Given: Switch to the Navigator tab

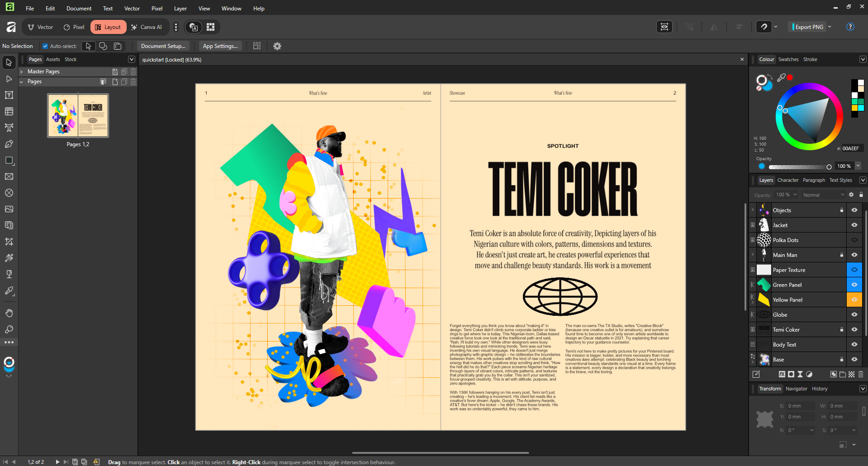Looking at the screenshot, I should click(796, 389).
